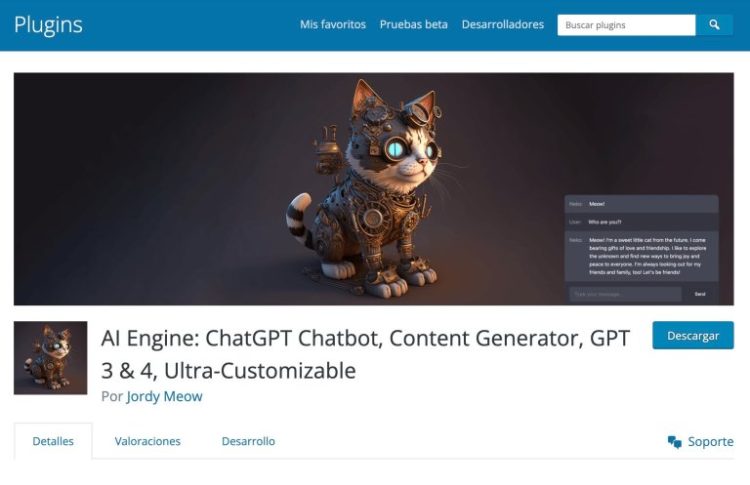Click the Descargar button

click(x=693, y=335)
